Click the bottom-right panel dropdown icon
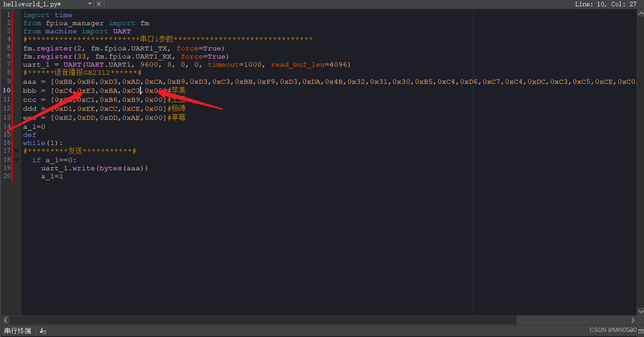This screenshot has width=644, height=337. (641, 331)
